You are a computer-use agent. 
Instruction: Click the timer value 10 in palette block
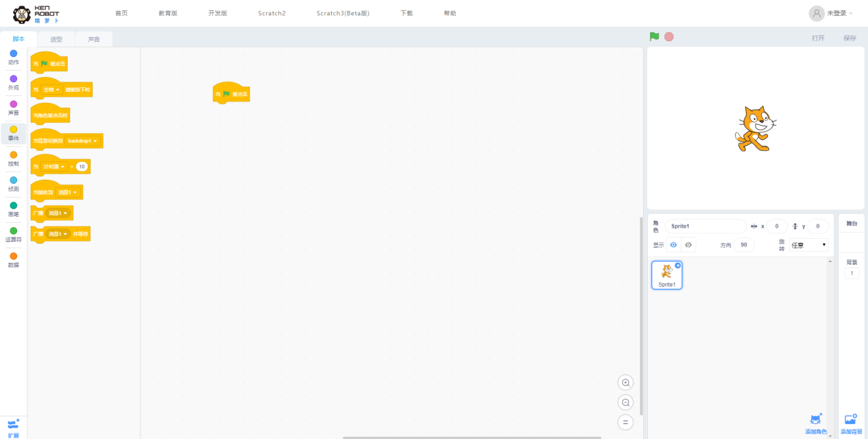click(82, 167)
